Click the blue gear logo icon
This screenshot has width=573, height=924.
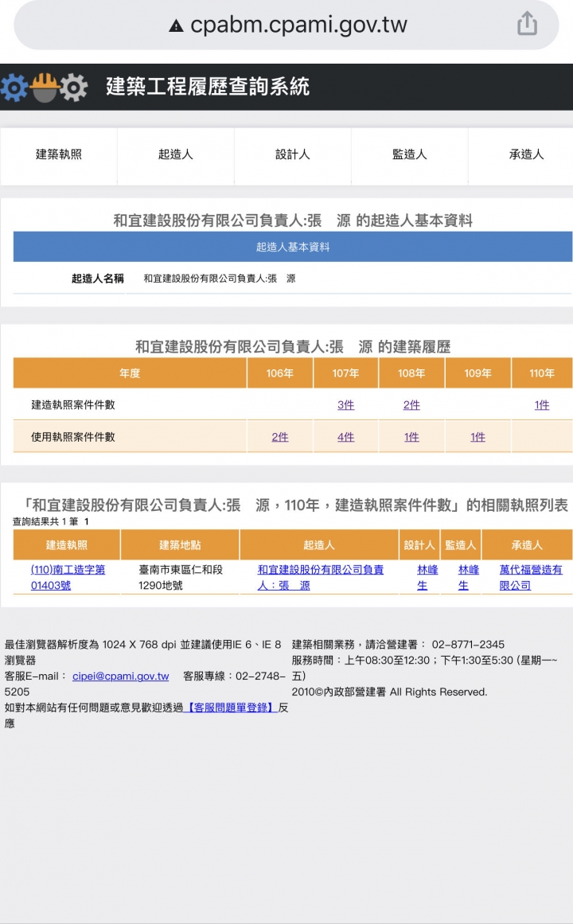(14, 88)
